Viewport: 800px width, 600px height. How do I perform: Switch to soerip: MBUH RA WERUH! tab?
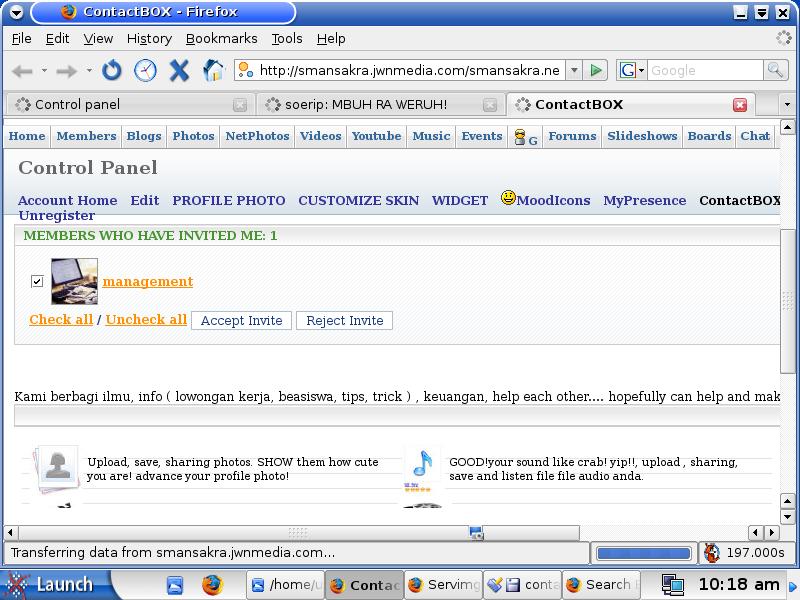click(x=380, y=105)
